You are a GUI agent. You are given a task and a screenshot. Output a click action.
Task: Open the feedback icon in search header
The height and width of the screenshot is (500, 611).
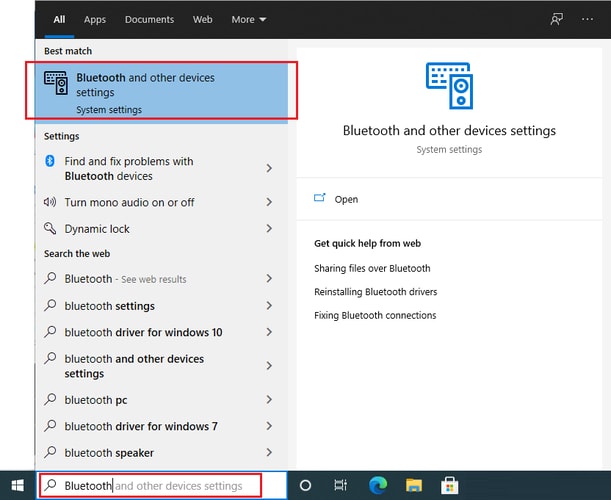(556, 19)
